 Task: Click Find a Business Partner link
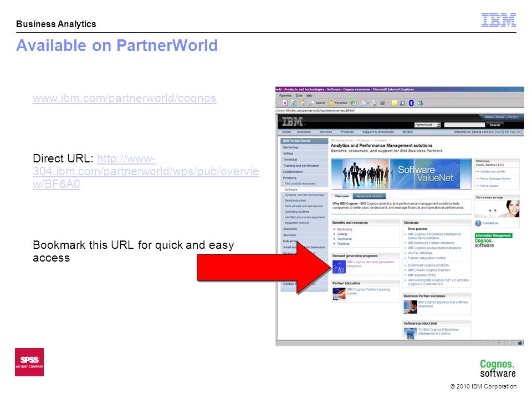495,178
